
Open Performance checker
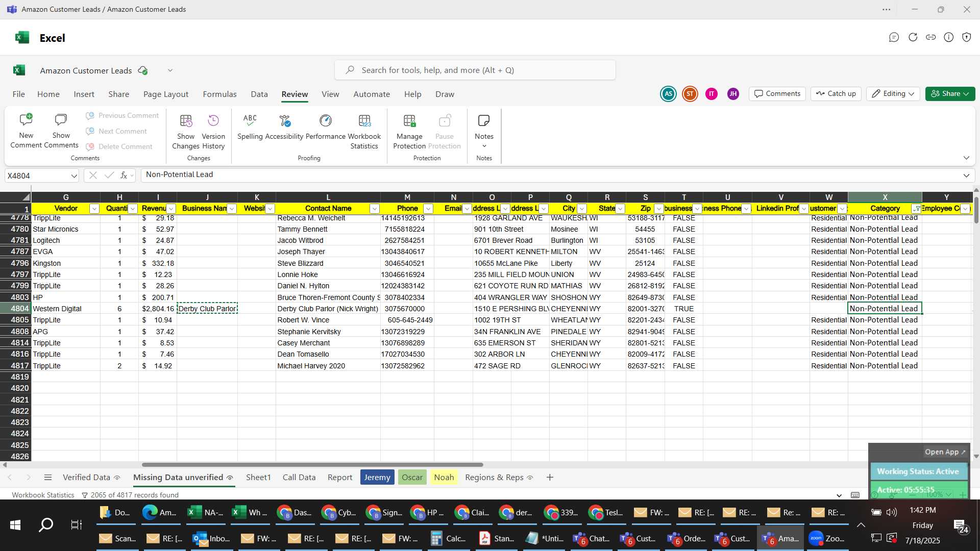(x=326, y=127)
